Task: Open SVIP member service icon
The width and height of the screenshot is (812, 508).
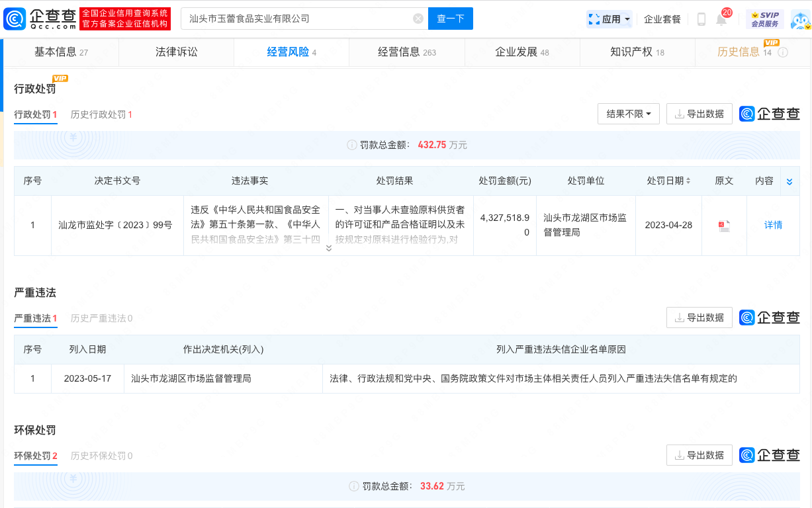Action: pos(765,19)
